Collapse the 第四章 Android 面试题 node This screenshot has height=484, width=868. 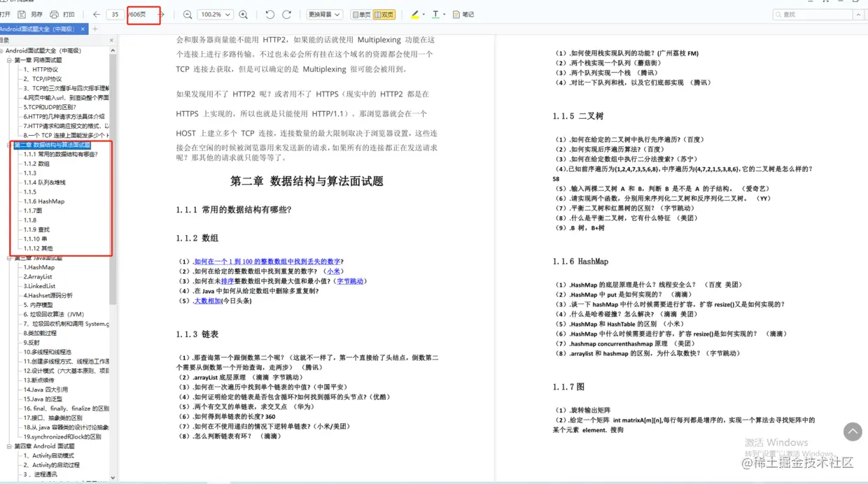10,446
